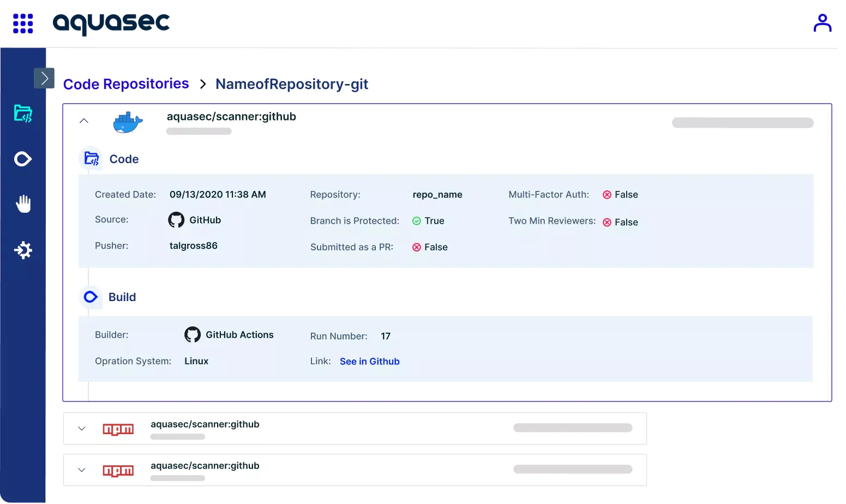Click the GitHub logo beside Source

(176, 220)
